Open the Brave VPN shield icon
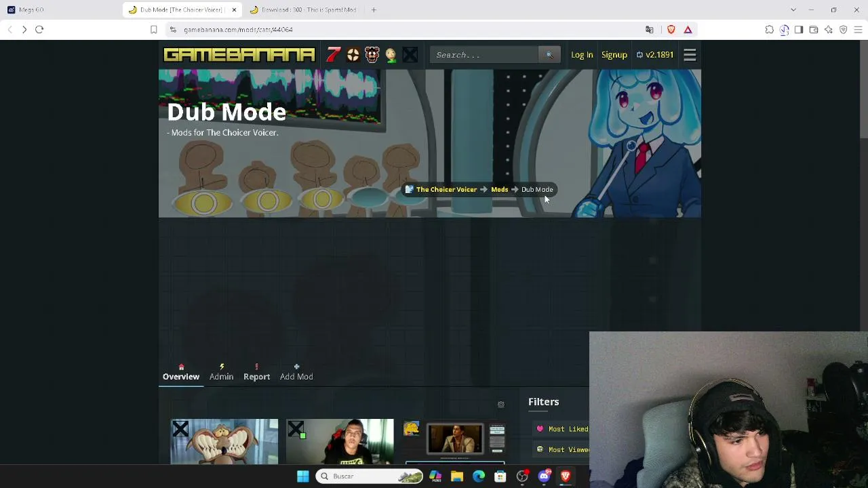The height and width of the screenshot is (488, 868). 844,30
